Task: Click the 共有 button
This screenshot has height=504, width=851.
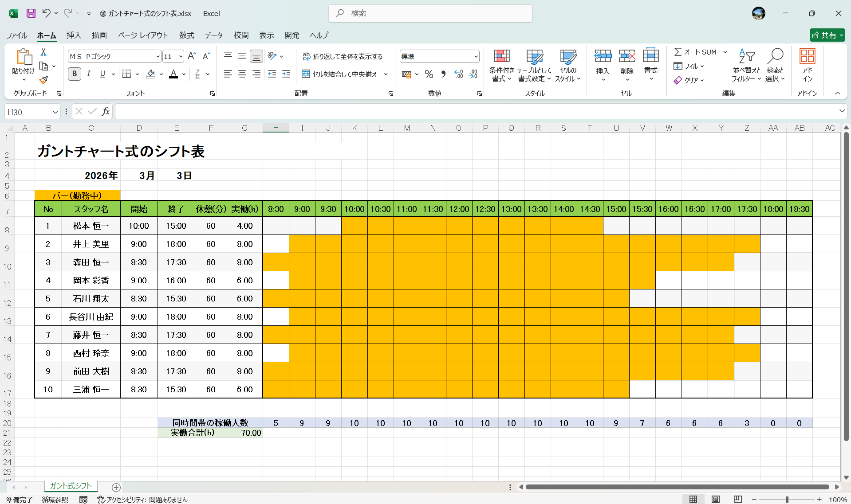Action: pyautogui.click(x=827, y=35)
